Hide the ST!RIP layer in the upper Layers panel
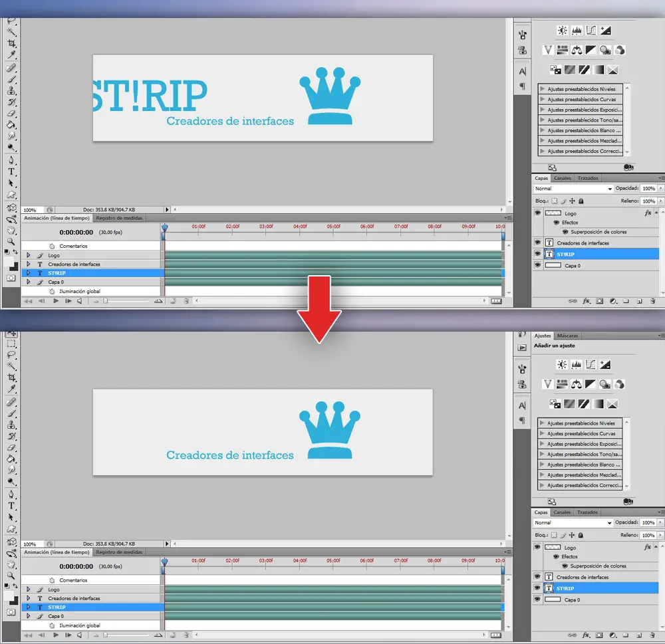 pyautogui.click(x=538, y=254)
